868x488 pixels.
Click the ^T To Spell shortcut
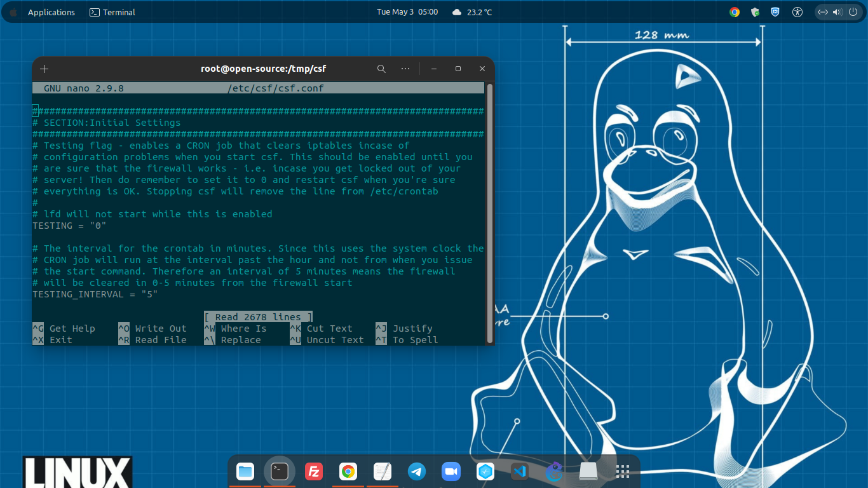tap(407, 340)
